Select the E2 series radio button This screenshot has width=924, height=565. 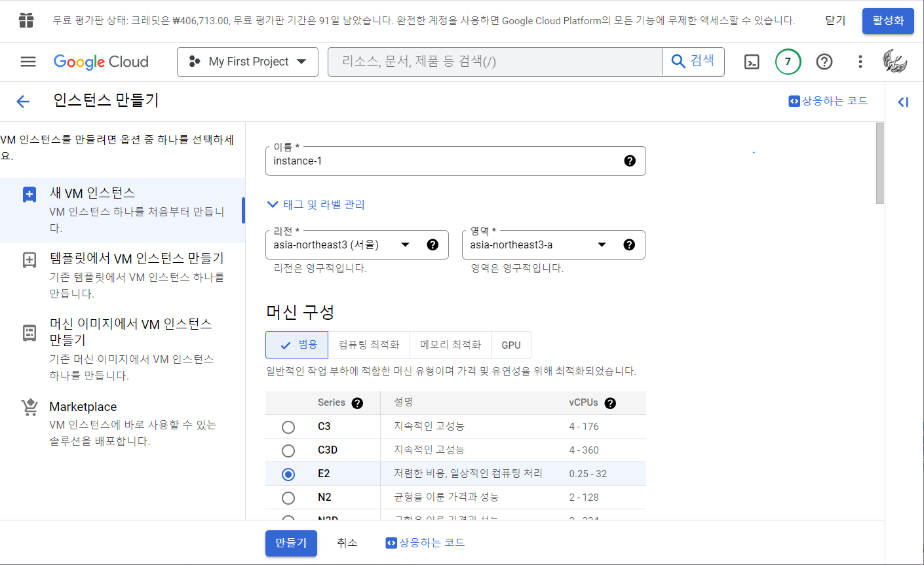[288, 475]
